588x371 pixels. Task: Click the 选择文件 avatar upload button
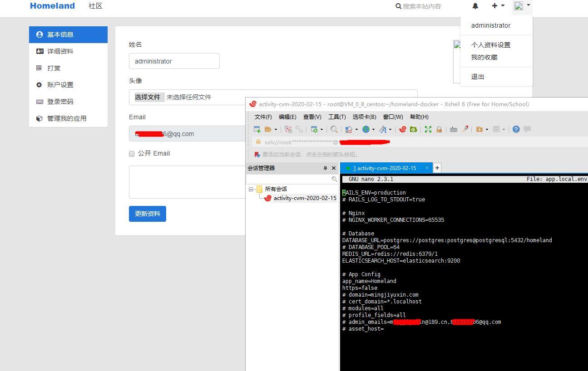[x=148, y=97]
